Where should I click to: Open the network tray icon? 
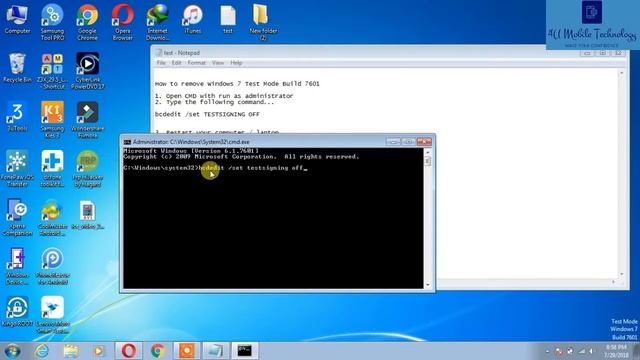tap(582, 351)
